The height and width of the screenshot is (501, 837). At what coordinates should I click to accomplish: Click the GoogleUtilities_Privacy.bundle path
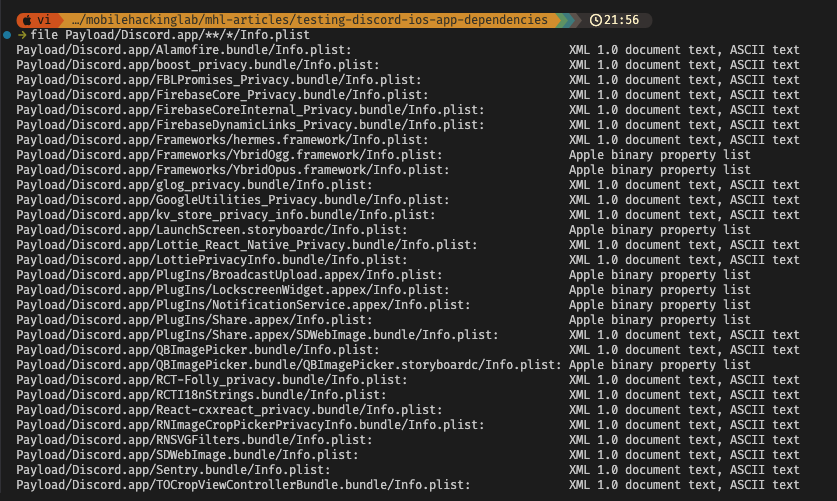point(232,200)
